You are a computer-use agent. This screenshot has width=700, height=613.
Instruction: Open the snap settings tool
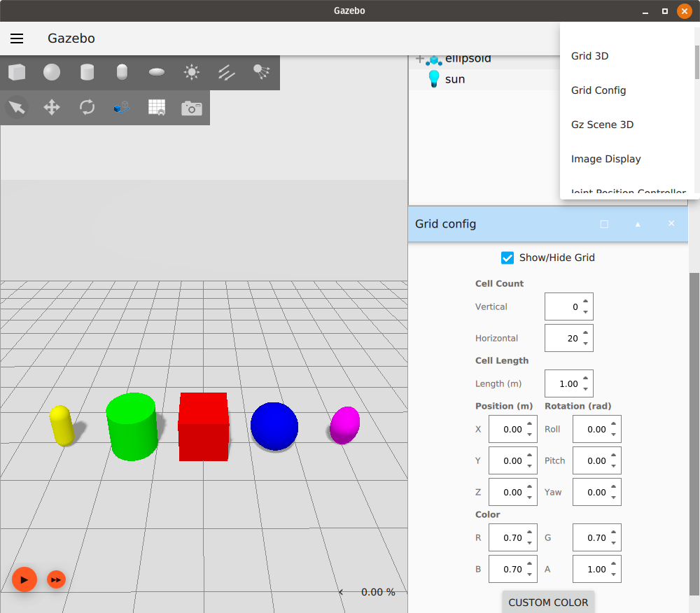(121, 108)
